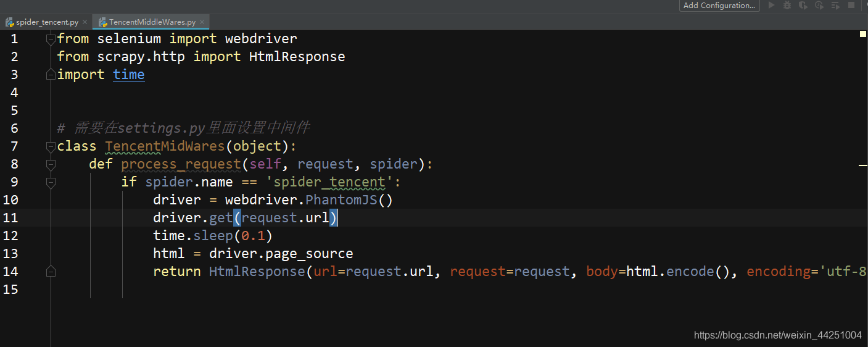
Task: Collapse the process_request method fold at line 8
Action: pyautogui.click(x=51, y=164)
